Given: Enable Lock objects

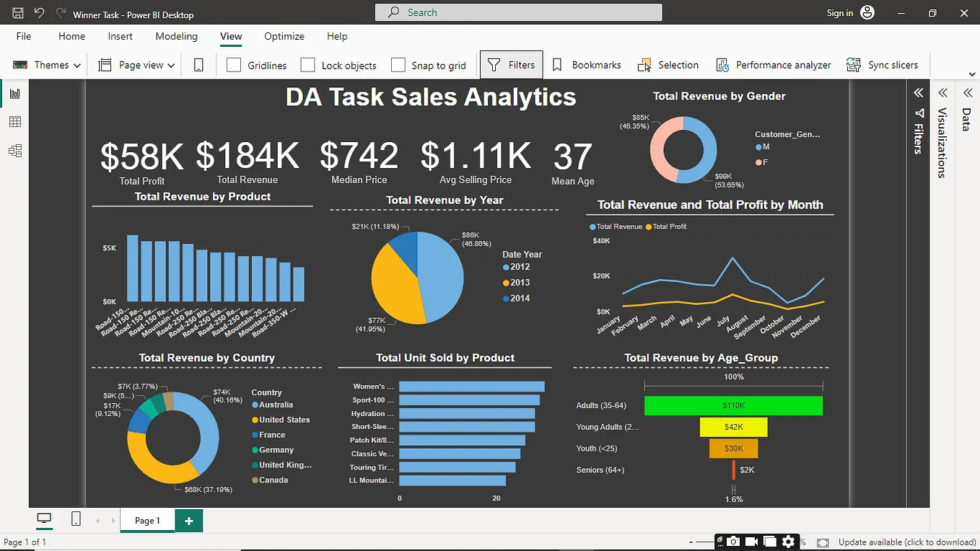Looking at the screenshot, I should [307, 64].
